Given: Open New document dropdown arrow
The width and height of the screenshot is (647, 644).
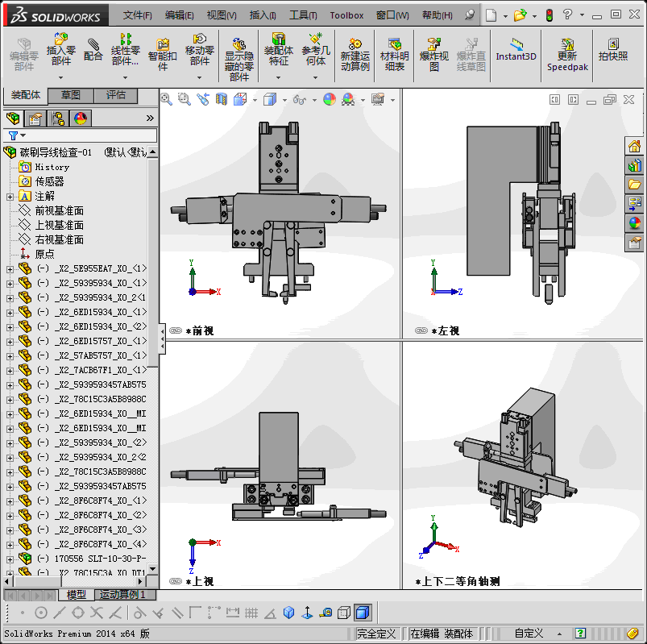Looking at the screenshot, I should point(505,16).
